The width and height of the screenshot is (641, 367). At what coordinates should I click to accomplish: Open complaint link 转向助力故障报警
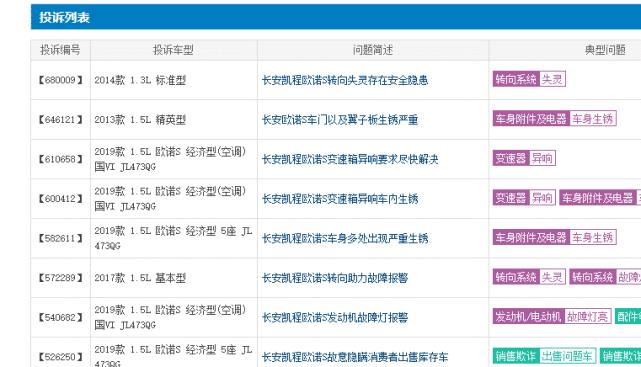[x=335, y=278]
